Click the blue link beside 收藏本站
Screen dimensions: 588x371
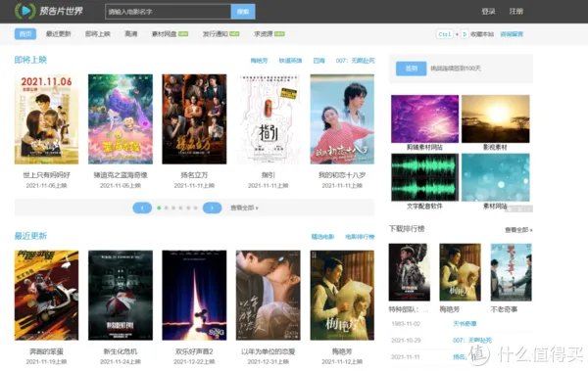point(512,34)
